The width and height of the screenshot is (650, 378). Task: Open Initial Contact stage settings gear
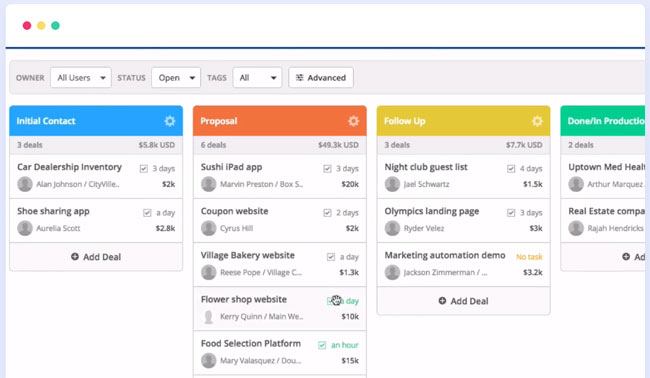pyautogui.click(x=170, y=121)
